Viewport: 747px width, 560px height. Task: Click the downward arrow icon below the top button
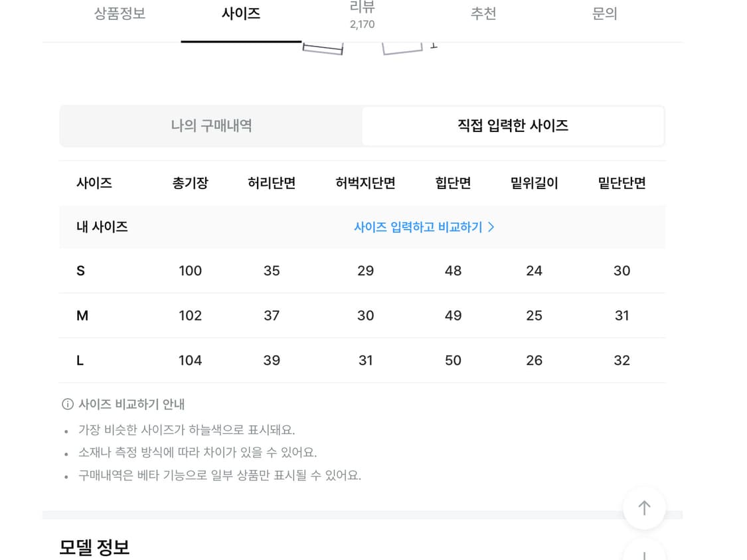pyautogui.click(x=644, y=555)
